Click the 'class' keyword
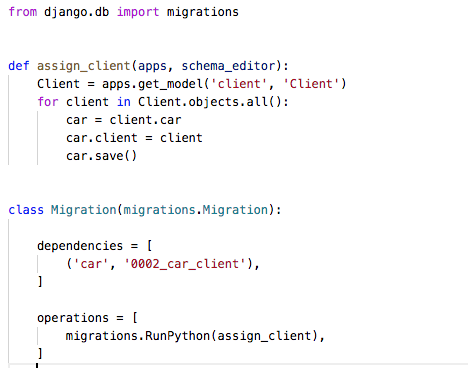 [x=26, y=210]
